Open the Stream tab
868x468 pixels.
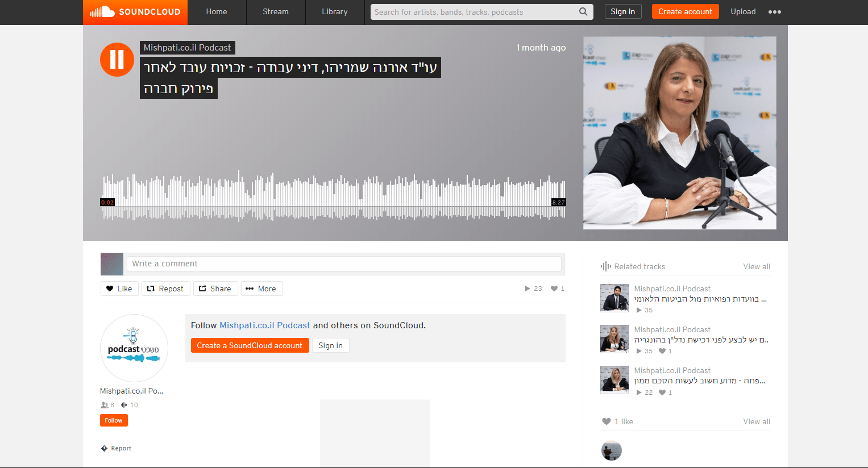tap(276, 12)
